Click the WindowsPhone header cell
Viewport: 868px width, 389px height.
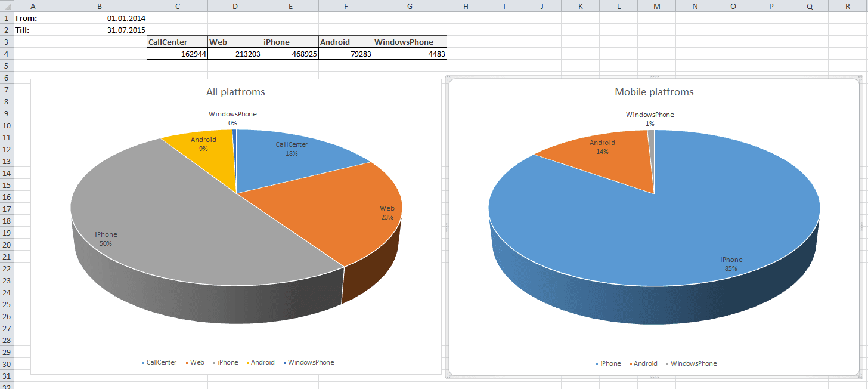point(410,42)
